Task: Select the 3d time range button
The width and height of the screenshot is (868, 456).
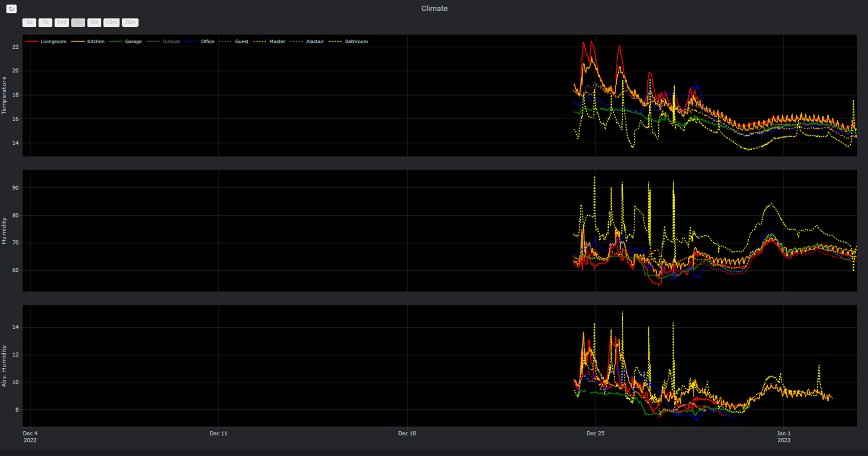Action: coord(29,22)
